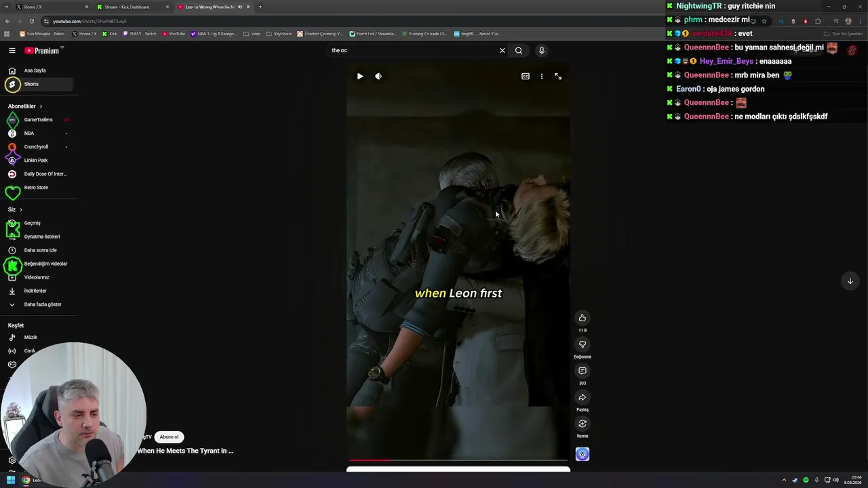Open a new browser tab
Screen dimensions: 868x488
pos(260,7)
